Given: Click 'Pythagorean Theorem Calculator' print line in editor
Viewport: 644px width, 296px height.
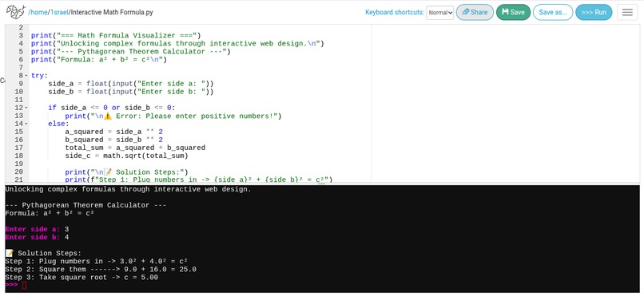Looking at the screenshot, I should [x=130, y=52].
